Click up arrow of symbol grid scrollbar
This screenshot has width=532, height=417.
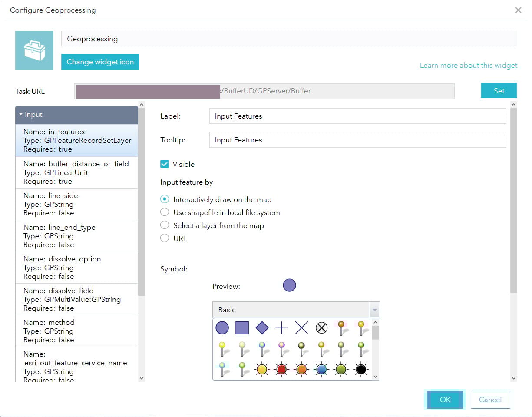tap(376, 322)
